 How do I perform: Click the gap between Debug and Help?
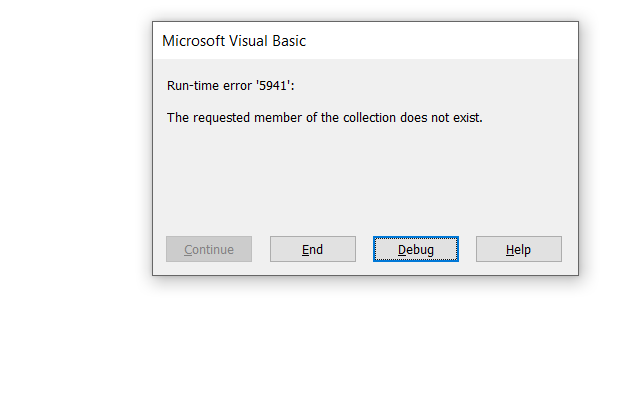tap(467, 249)
